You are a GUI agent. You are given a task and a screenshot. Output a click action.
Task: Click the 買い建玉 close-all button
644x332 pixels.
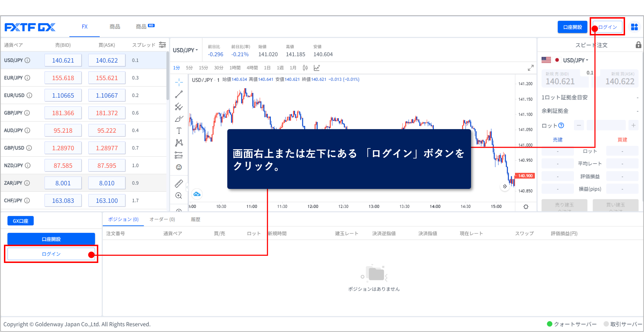[615, 205]
